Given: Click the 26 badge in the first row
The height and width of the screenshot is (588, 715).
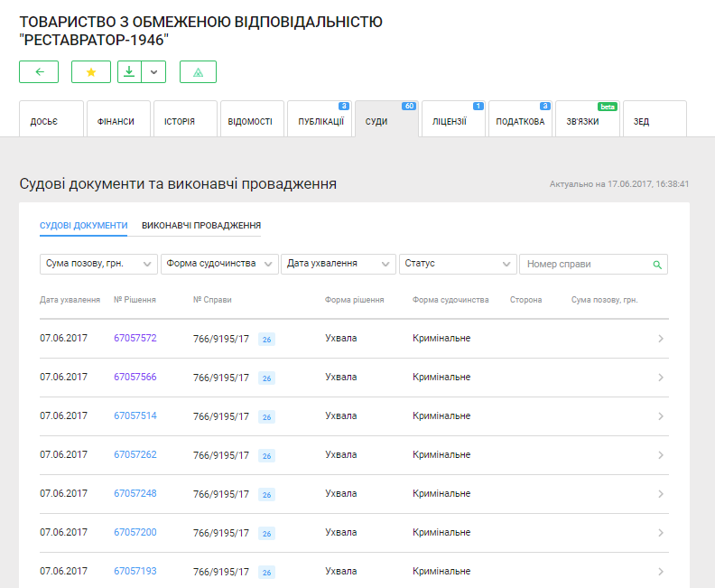Looking at the screenshot, I should point(267,340).
